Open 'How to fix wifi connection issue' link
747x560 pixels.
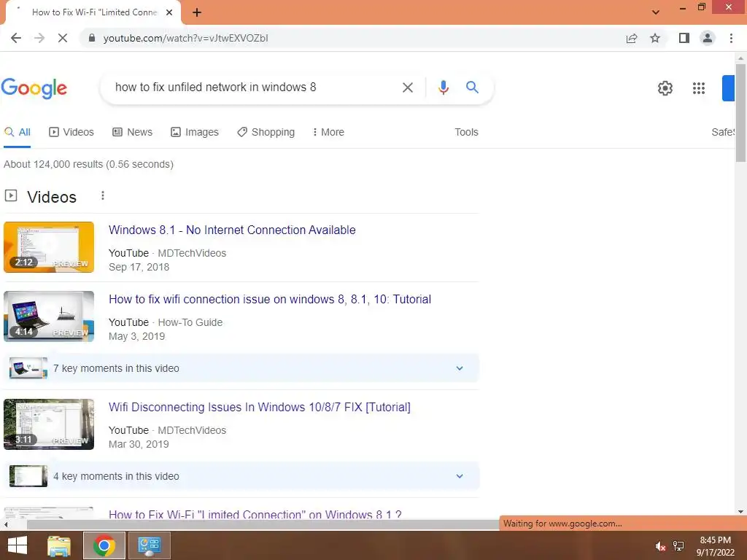point(270,300)
